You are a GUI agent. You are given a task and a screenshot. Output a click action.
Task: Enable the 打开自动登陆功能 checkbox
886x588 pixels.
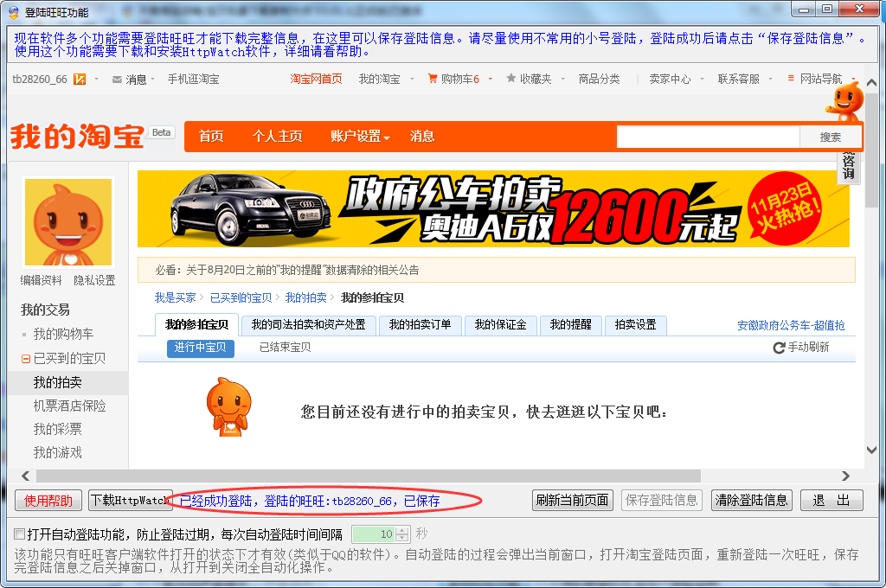pos(20,534)
